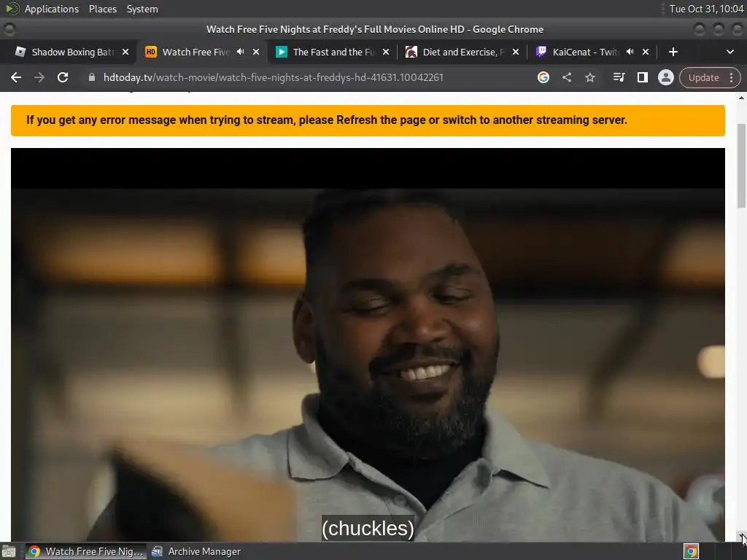Open the Chrome side panel
747x560 pixels.
[x=642, y=77]
